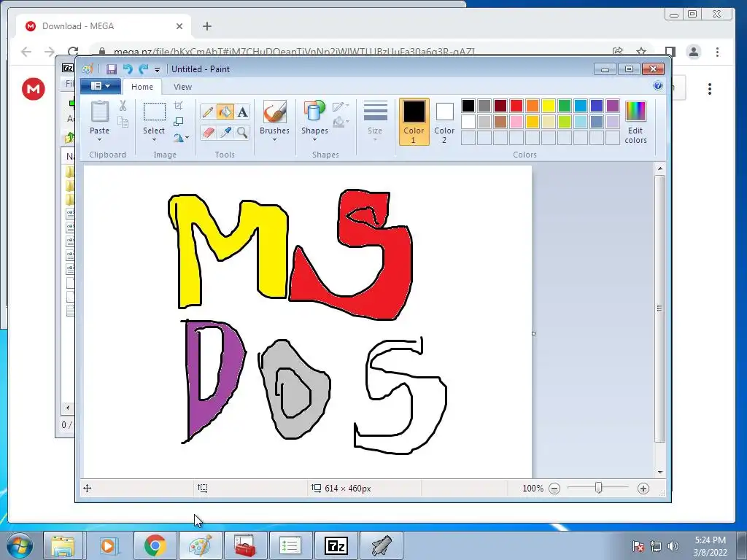
Task: Open Paint Help question mark icon
Action: [658, 86]
